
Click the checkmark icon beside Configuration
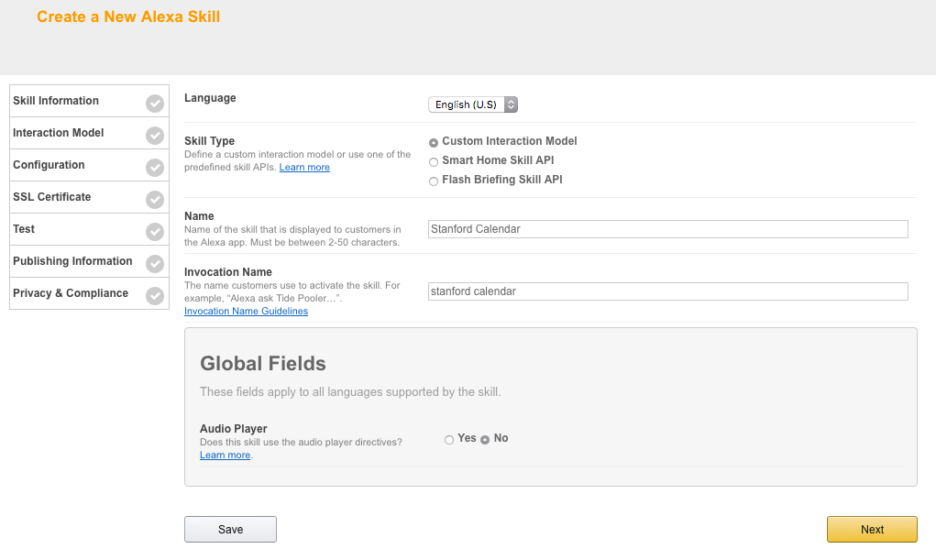coord(155,168)
